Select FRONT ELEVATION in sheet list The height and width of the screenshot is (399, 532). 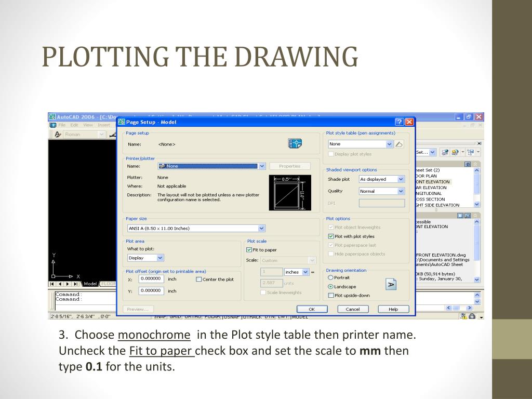click(x=432, y=181)
